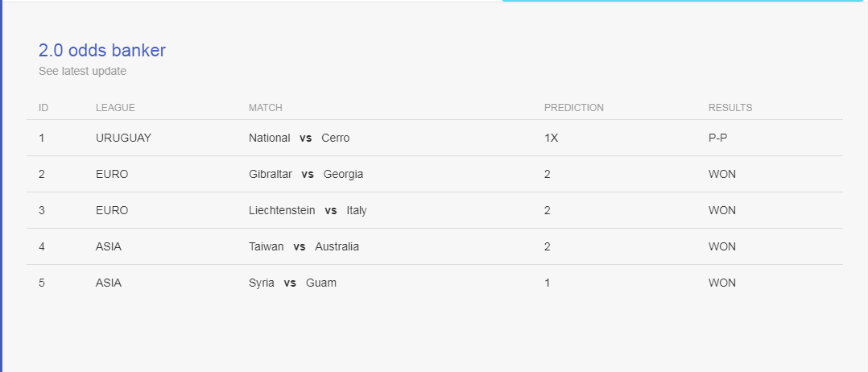Click WON result for Syria vs Guam

tap(722, 283)
